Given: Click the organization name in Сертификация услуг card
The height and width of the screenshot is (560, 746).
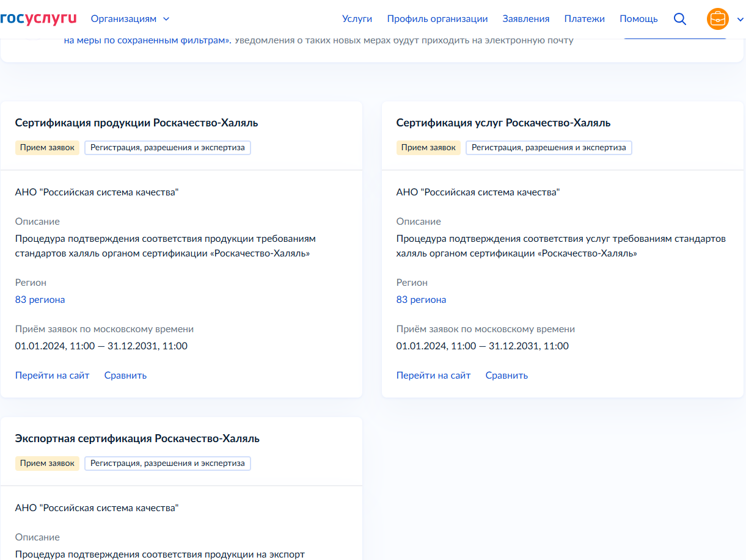Looking at the screenshot, I should tap(478, 192).
